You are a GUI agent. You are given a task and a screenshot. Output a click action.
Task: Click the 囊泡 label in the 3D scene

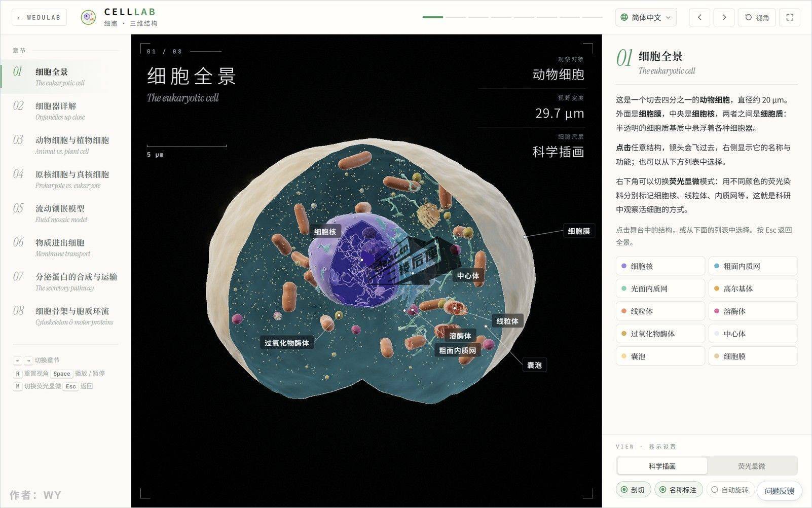534,365
